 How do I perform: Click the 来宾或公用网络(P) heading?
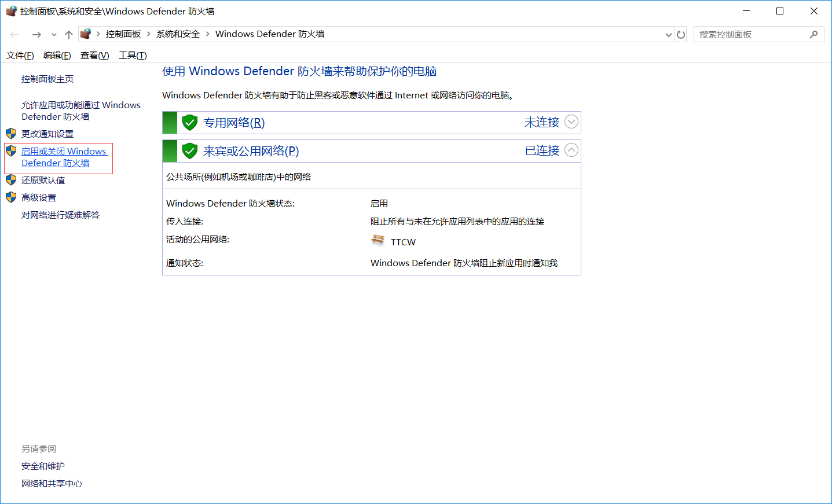(x=251, y=151)
